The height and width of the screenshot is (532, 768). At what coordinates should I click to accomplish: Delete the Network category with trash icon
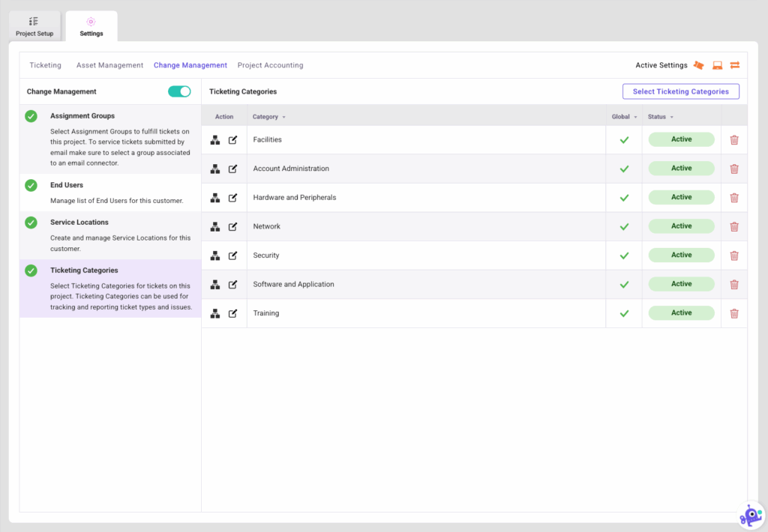tap(734, 226)
